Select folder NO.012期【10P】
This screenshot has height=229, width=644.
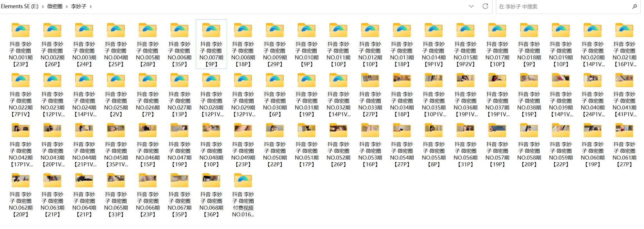click(370, 44)
